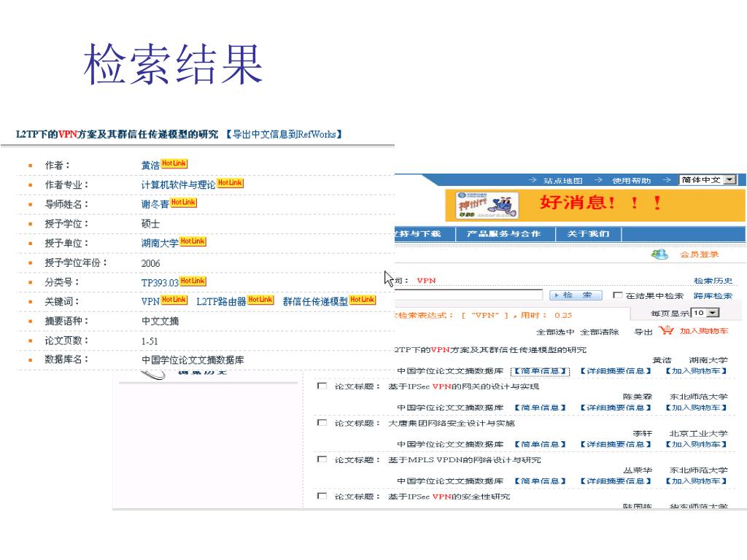747x560 pixels.
Task: Tick the checkbox for 基于IPSec VPN的网关的设计与实现
Action: 322,386
